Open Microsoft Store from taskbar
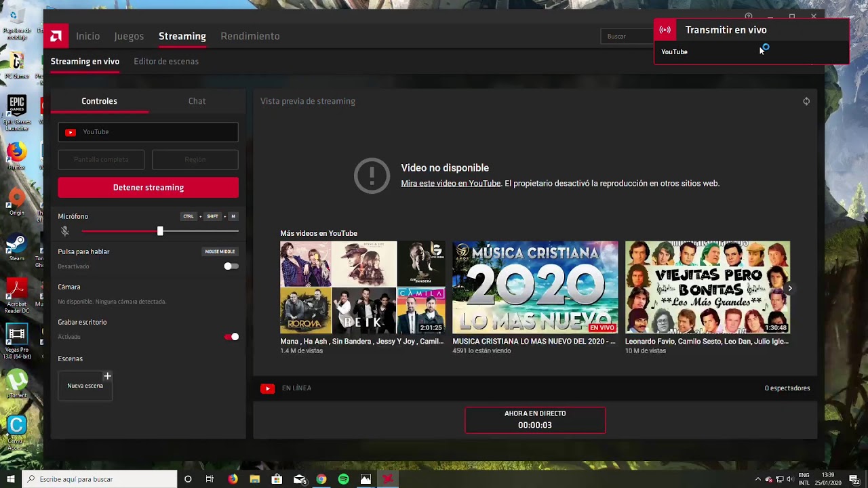Viewport: 868px width, 488px height. tap(277, 479)
